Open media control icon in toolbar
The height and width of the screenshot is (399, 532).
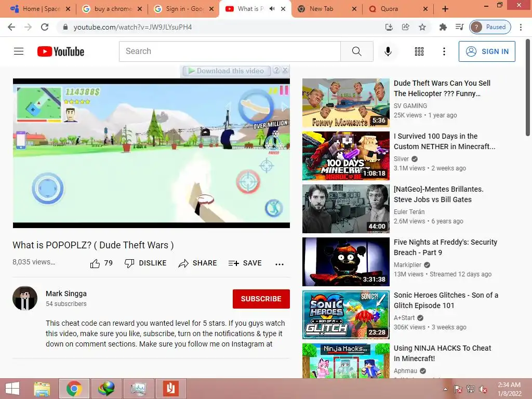[x=459, y=27]
